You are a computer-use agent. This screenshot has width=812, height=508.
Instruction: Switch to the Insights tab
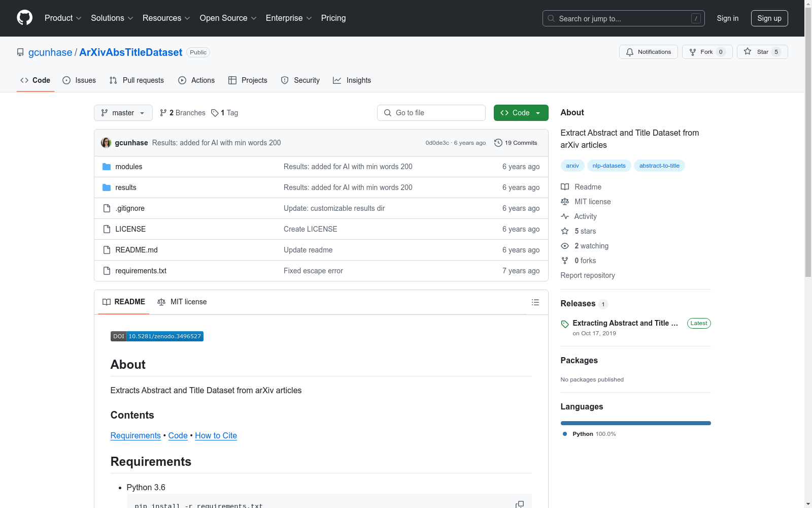(x=352, y=80)
